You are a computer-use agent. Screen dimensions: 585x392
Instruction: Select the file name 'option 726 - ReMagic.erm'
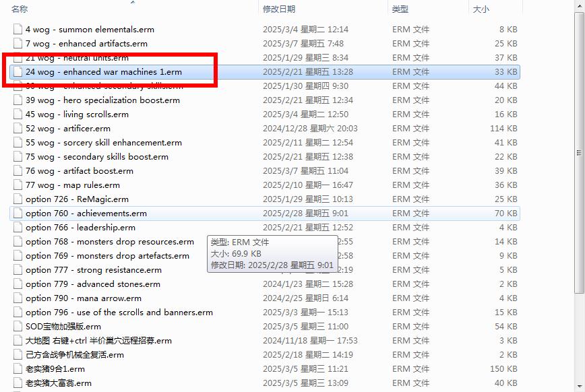tap(78, 199)
